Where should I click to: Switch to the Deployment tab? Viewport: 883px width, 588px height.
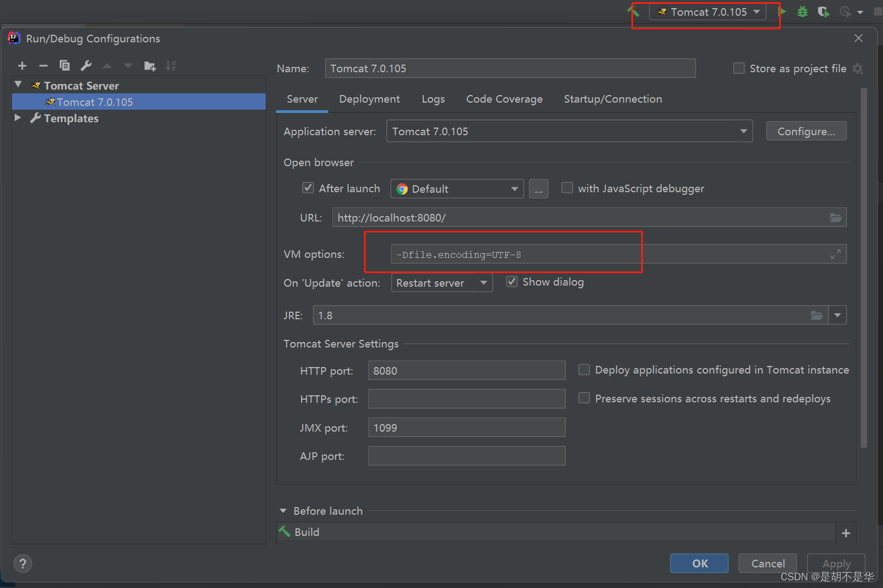click(x=370, y=99)
